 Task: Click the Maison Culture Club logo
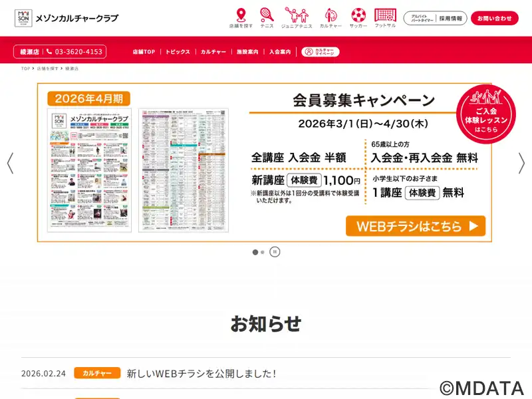pyautogui.click(x=66, y=18)
